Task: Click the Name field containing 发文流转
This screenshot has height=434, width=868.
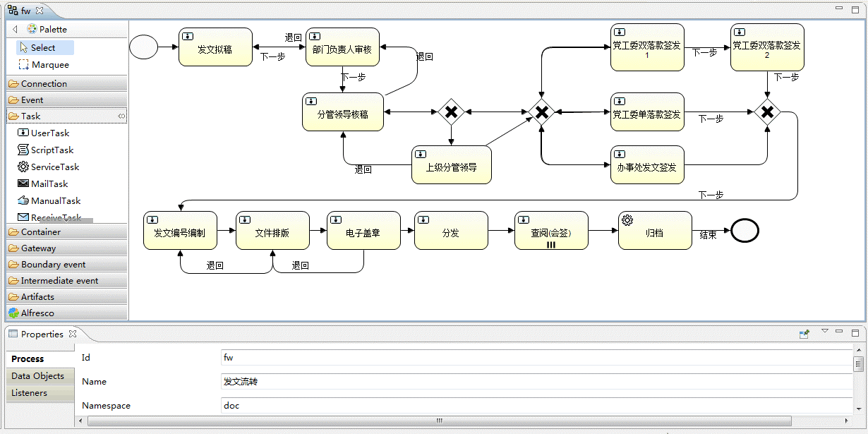Action: (x=536, y=382)
